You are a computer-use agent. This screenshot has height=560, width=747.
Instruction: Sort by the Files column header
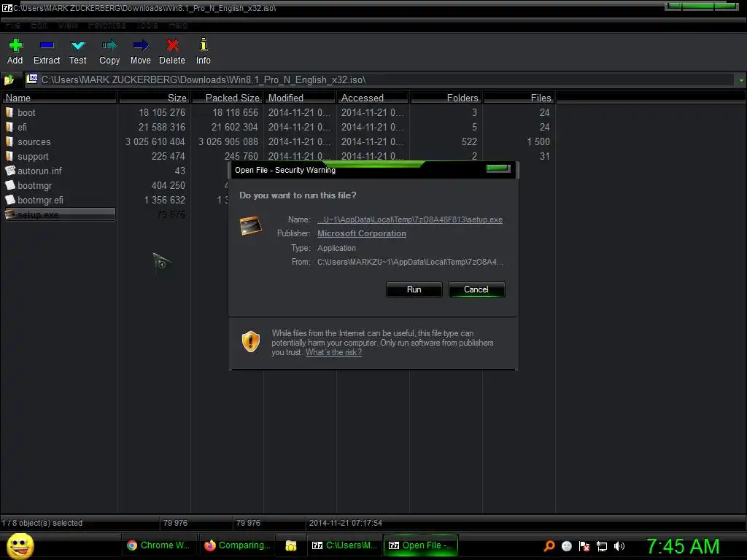pos(519,98)
